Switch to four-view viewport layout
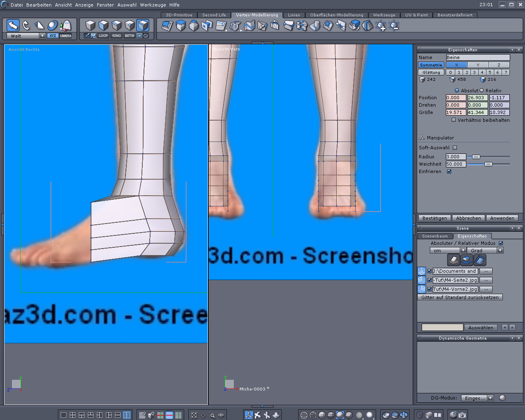 pos(73,415)
